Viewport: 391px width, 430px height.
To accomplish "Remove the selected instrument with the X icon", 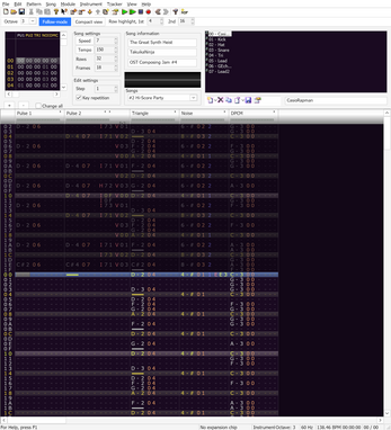I will coord(220,100).
